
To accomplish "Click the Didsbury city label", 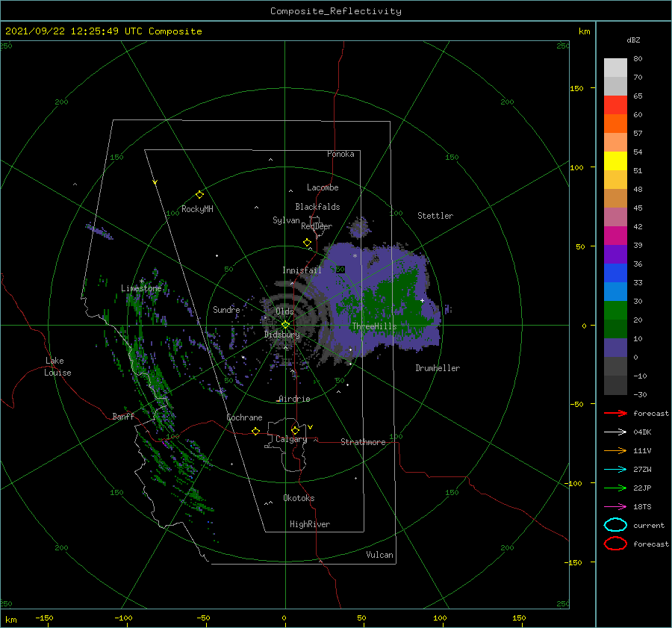I will coord(282,335).
